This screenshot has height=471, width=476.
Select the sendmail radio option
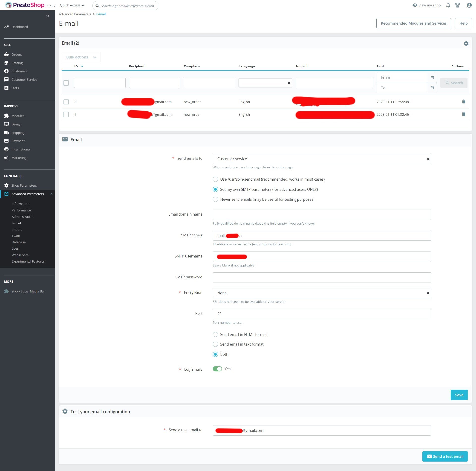pyautogui.click(x=215, y=179)
